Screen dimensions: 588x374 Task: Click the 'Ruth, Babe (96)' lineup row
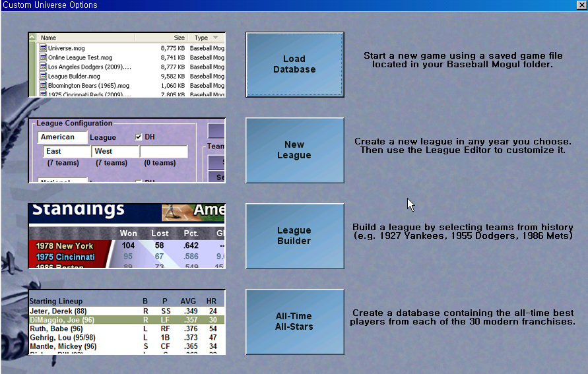(x=127, y=328)
